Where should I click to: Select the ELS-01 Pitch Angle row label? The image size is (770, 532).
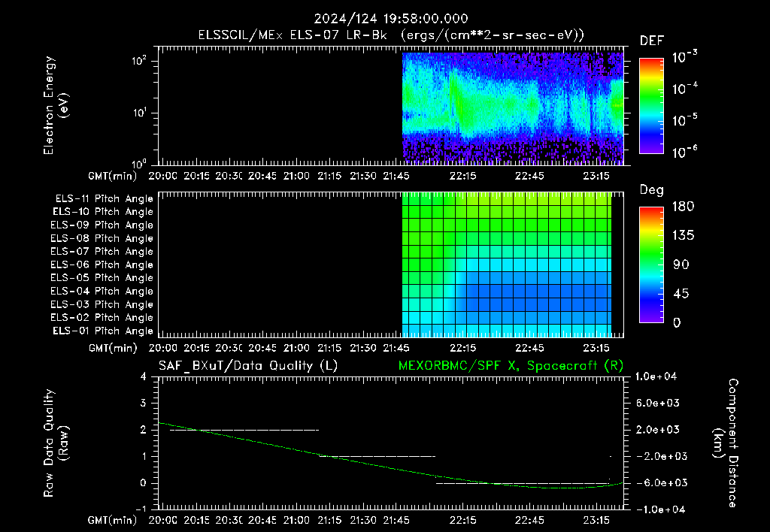click(x=103, y=331)
